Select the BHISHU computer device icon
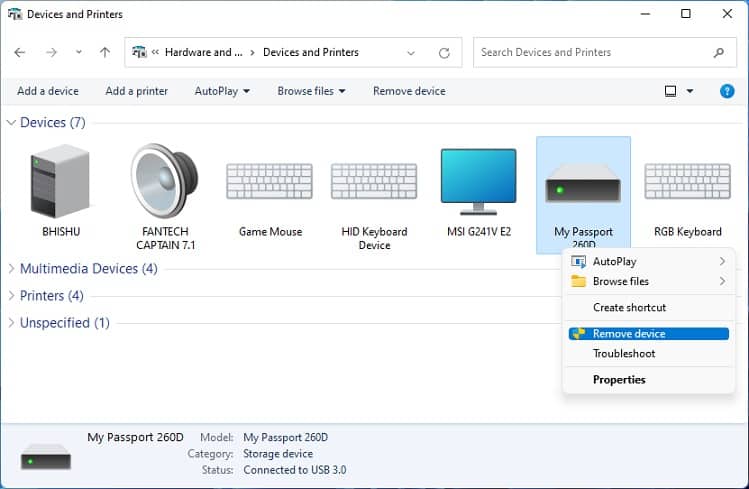Screen dimensions: 749x489 60,181
